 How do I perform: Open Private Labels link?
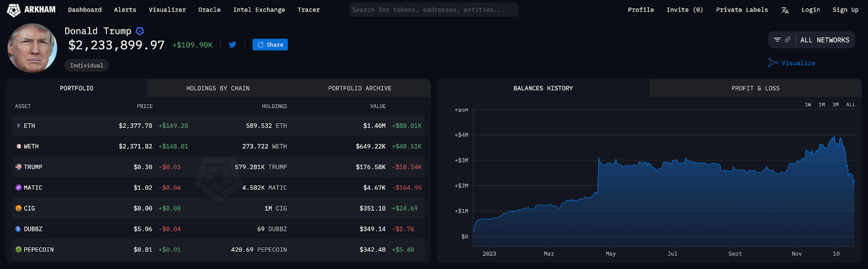coord(742,10)
